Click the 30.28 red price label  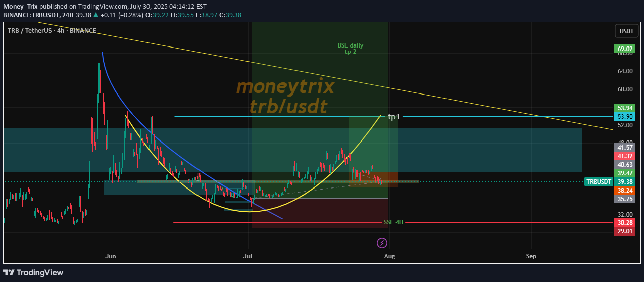625,222
